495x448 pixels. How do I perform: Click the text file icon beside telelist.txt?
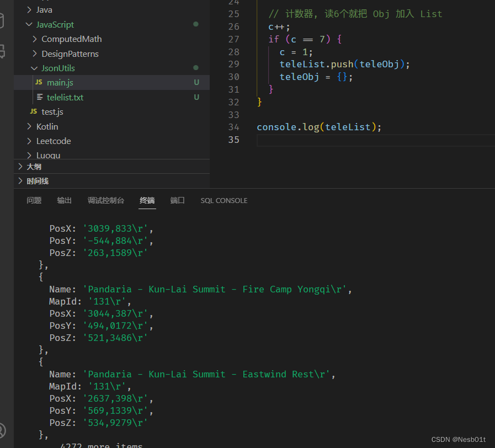(40, 97)
